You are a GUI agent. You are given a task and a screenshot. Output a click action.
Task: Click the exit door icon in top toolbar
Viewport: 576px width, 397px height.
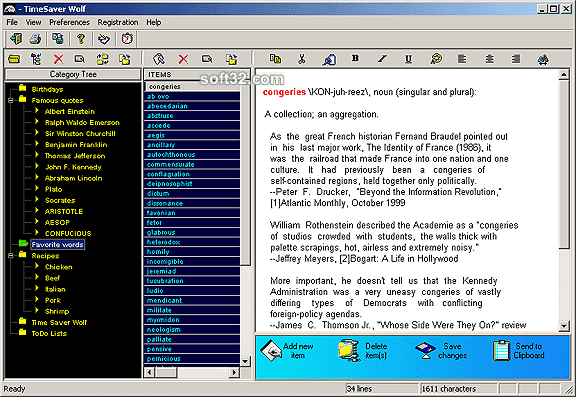[x=16, y=39]
